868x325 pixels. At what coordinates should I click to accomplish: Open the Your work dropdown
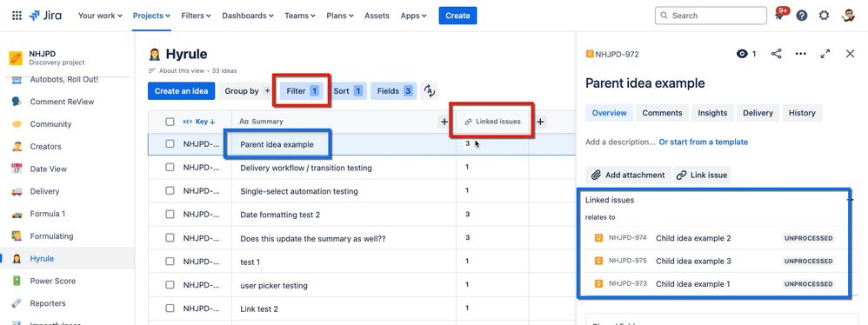(100, 16)
